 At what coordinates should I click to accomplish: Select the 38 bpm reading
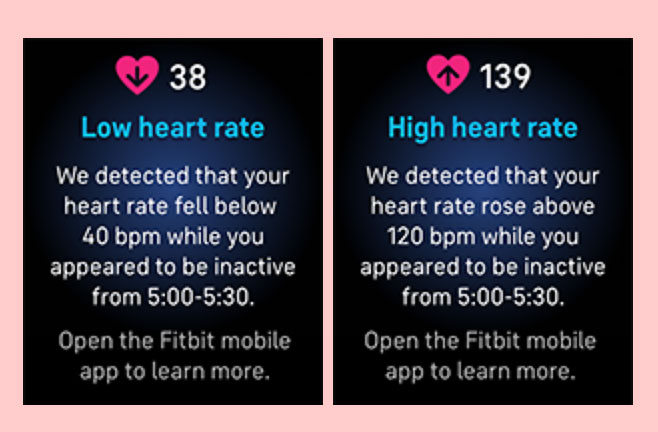click(x=187, y=76)
